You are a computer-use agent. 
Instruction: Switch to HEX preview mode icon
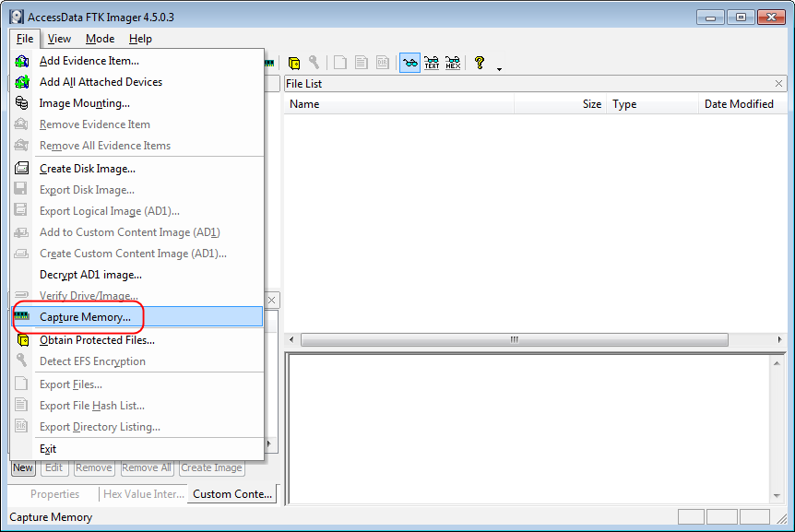(453, 63)
